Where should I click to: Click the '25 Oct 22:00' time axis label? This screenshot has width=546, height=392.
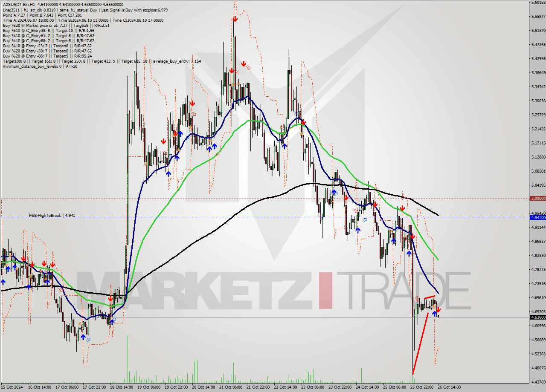[x=421, y=387]
